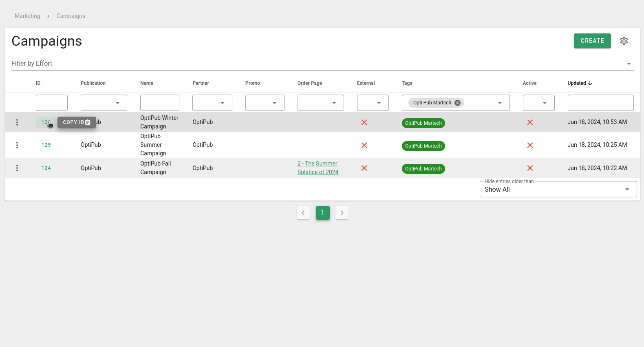The width and height of the screenshot is (644, 347).
Task: Click the Copy ID clipboard button
Action: [77, 122]
